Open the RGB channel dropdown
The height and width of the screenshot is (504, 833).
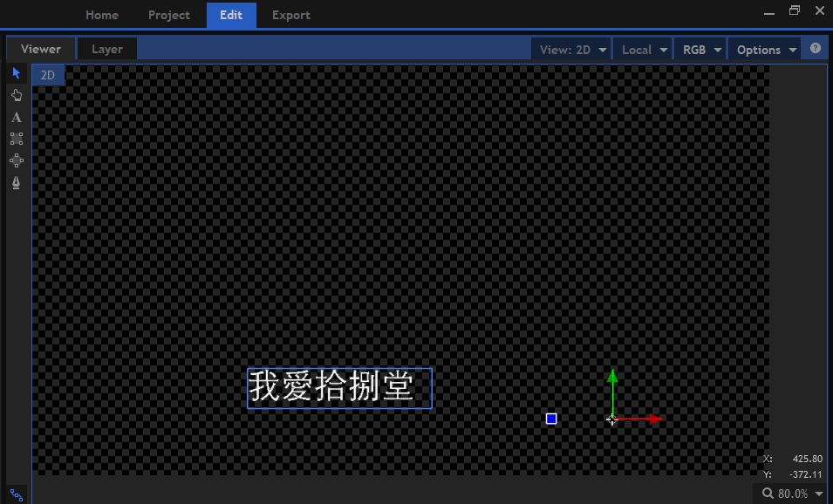coord(702,50)
